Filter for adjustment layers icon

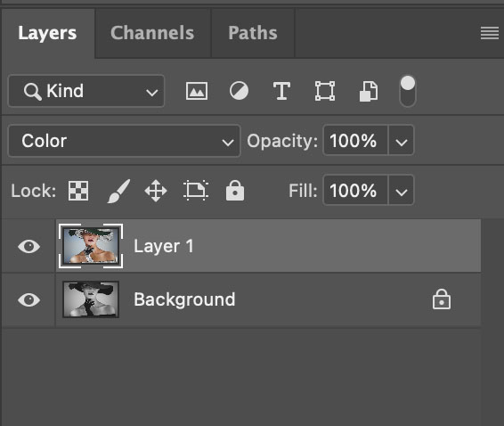(x=239, y=91)
